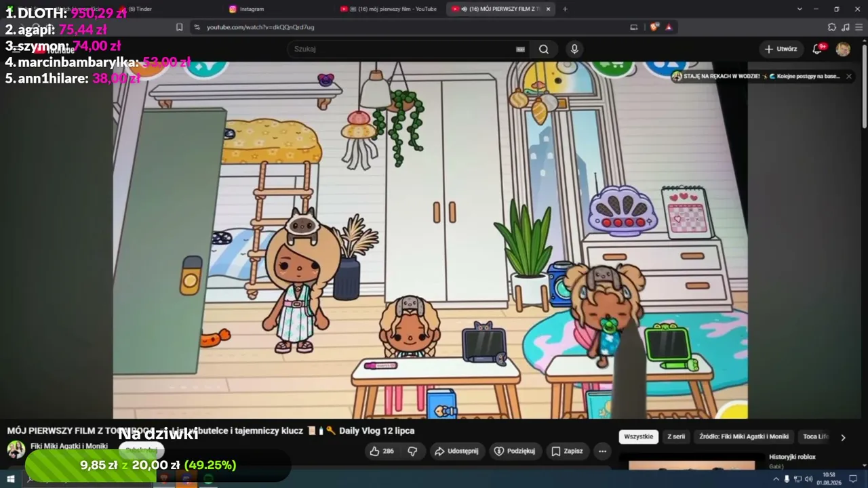Image resolution: width=868 pixels, height=488 pixels.
Task: Open the screen-cast icon in the address bar
Action: pos(634,27)
